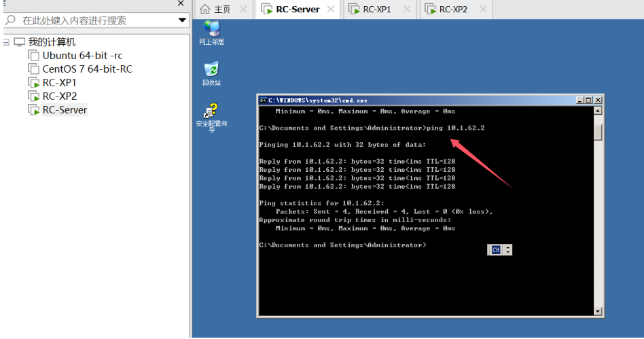Image resolution: width=644 pixels, height=339 pixels.
Task: Open the 网上邻居 desktop icon
Action: [212, 33]
